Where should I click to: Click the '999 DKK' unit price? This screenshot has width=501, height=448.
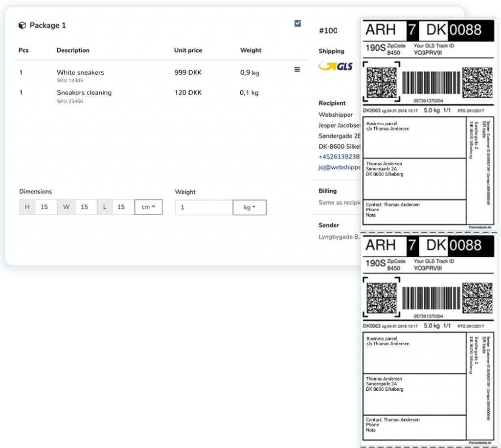[188, 72]
